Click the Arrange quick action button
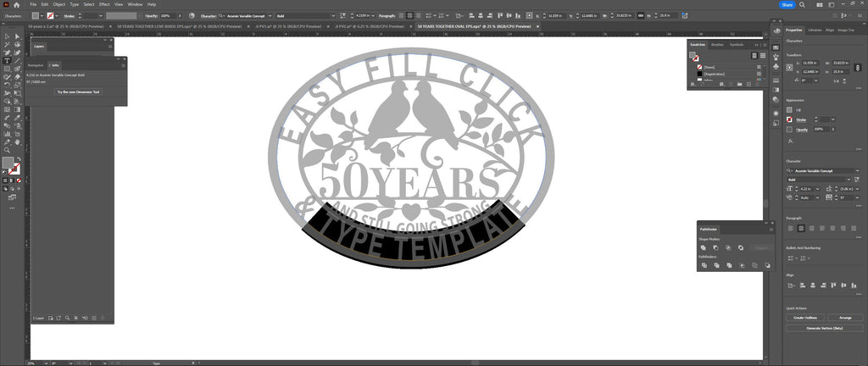This screenshot has height=366, width=868. 845,318
